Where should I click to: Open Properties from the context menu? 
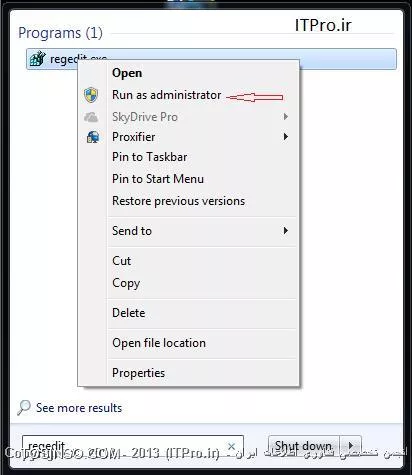pyautogui.click(x=139, y=373)
